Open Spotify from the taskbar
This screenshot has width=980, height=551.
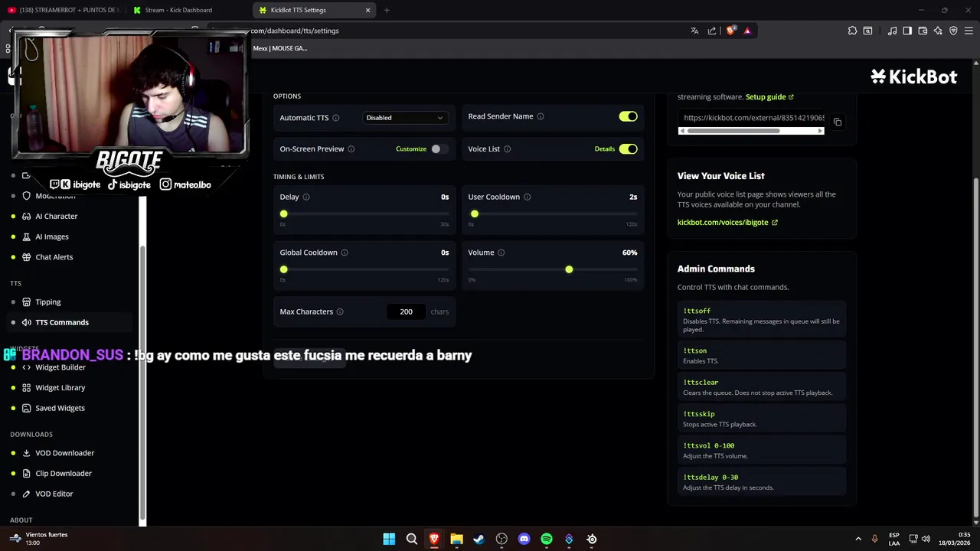pyautogui.click(x=547, y=539)
